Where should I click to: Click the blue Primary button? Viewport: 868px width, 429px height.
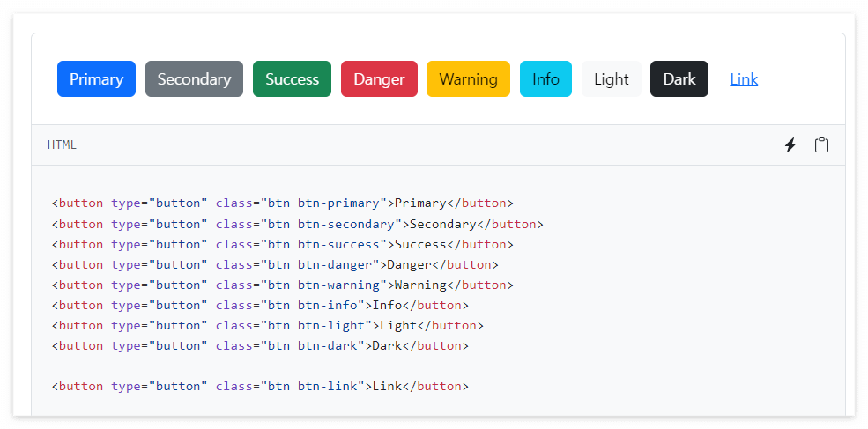[x=96, y=79]
